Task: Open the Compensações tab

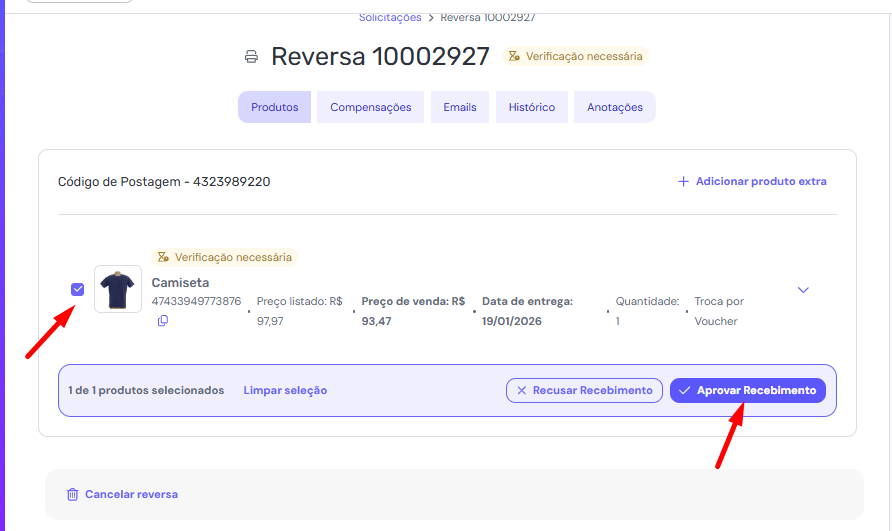Action: [x=370, y=108]
